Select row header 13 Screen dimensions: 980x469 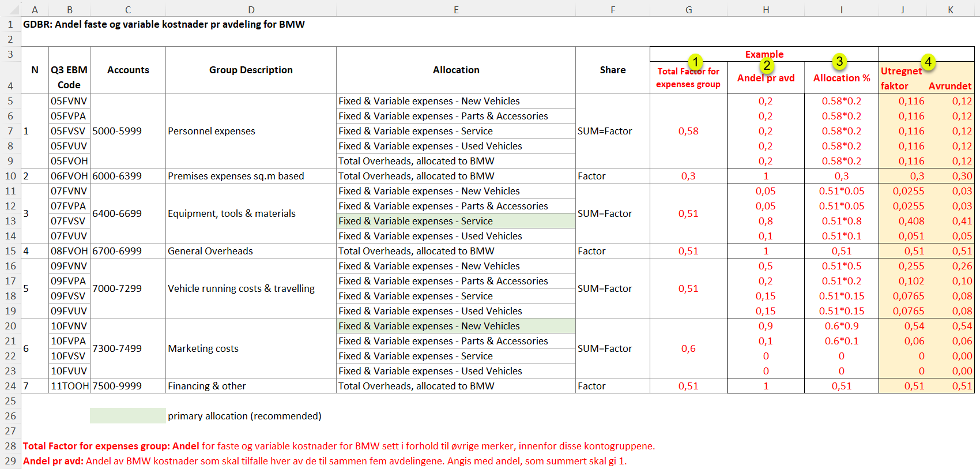coord(10,221)
